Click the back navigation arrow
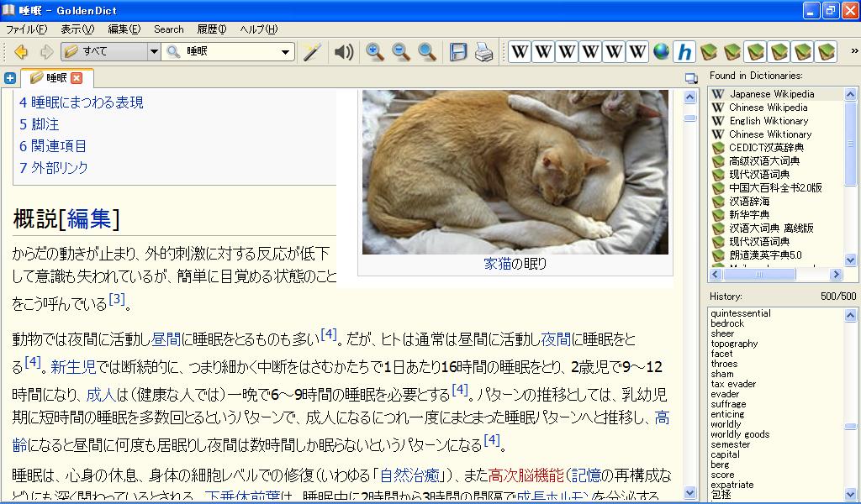Image resolution: width=861 pixels, height=504 pixels. [21, 52]
